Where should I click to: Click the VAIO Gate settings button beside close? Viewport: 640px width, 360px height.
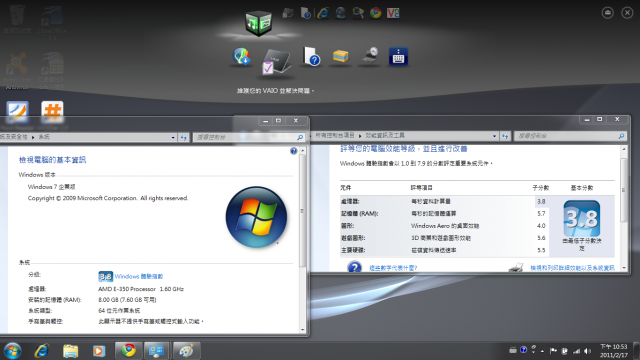[607, 13]
